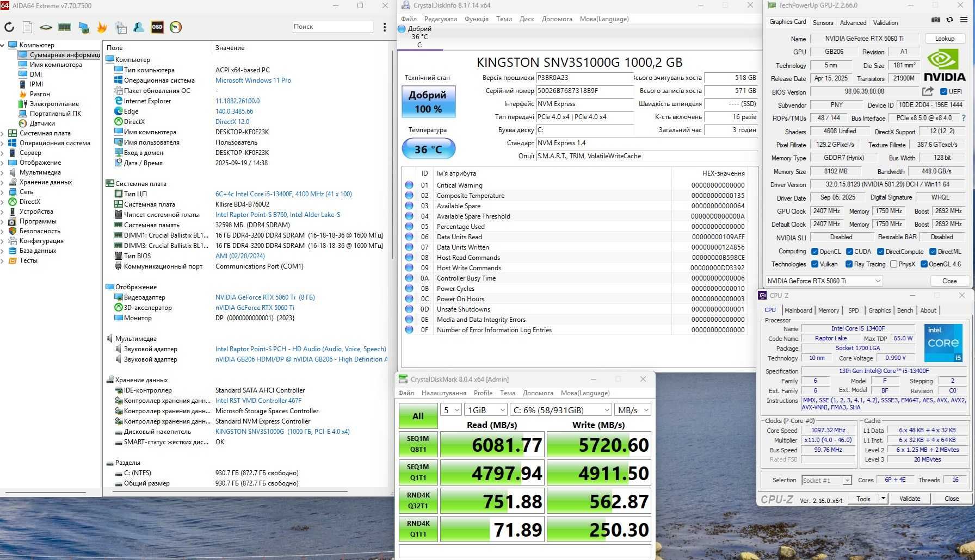975x560 pixels.
Task: Take a GPU-Z screenshot with camera icon
Action: point(935,20)
